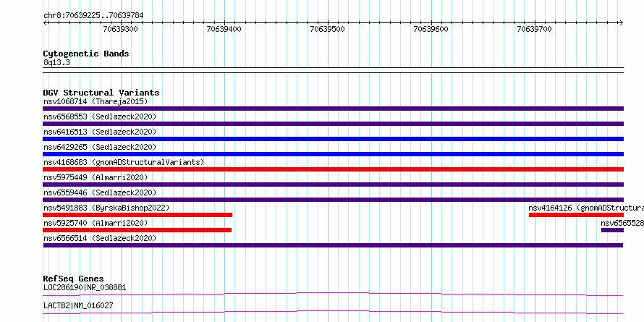Click the magenta gene line for LACTB2

click(x=333, y=312)
